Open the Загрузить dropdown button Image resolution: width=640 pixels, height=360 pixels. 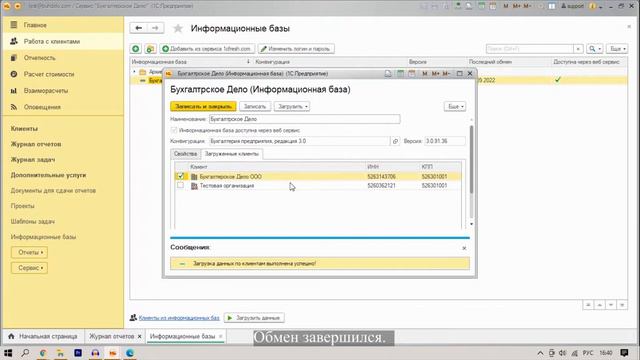tap(292, 107)
